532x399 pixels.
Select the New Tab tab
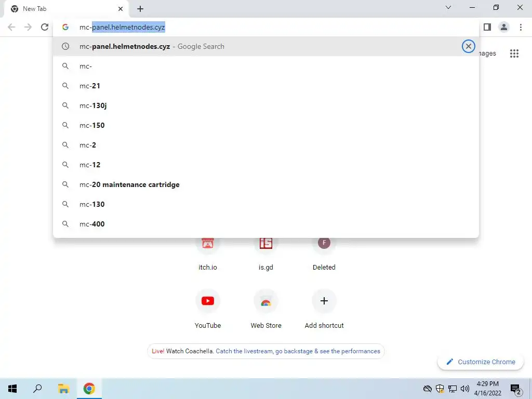click(66, 9)
